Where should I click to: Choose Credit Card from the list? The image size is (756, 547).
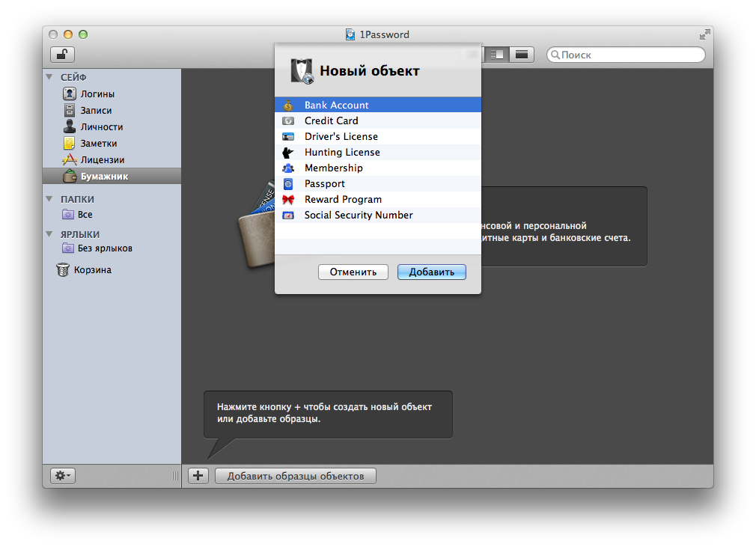(x=331, y=120)
